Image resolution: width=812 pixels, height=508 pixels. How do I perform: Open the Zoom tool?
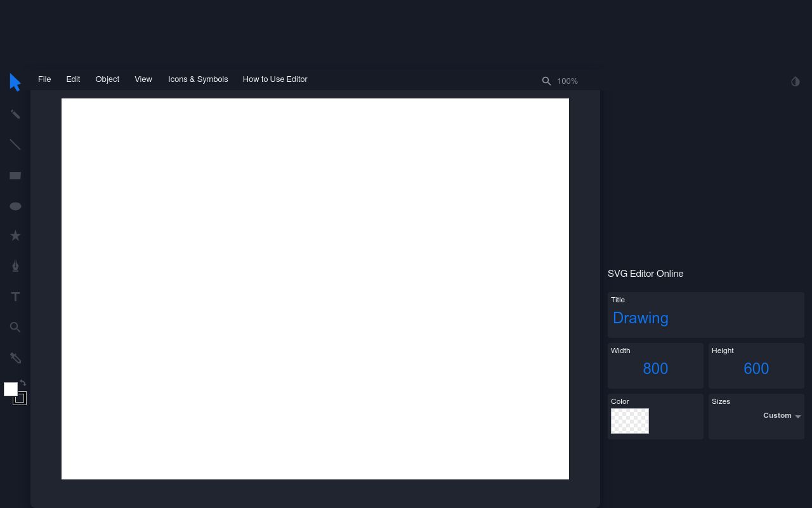tap(15, 327)
